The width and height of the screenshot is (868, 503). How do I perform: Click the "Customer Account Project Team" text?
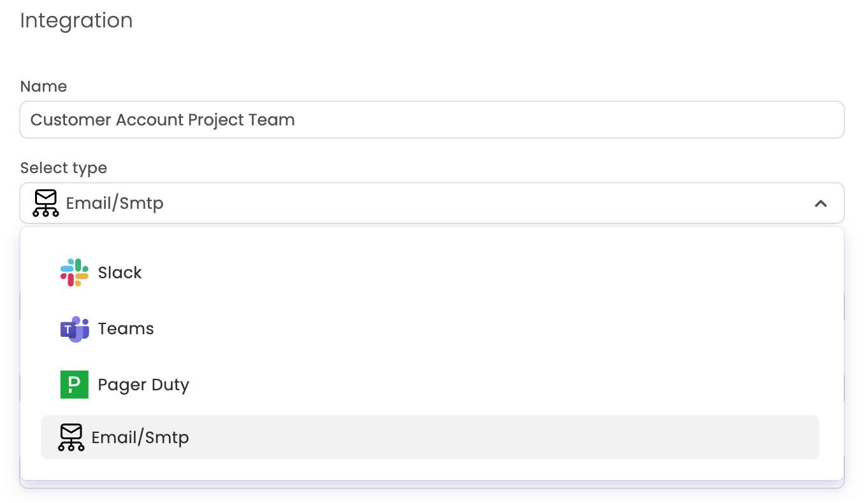(x=163, y=120)
